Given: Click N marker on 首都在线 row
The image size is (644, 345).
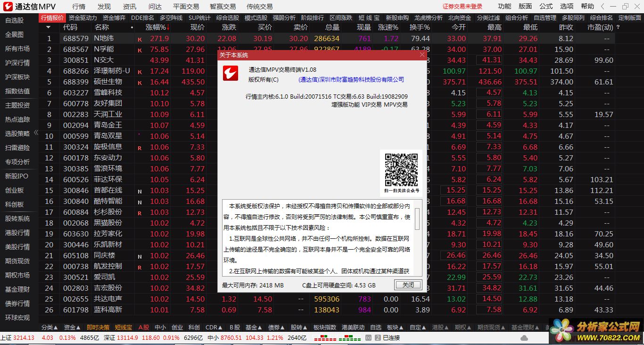Looking at the screenshot, I should 140,191.
